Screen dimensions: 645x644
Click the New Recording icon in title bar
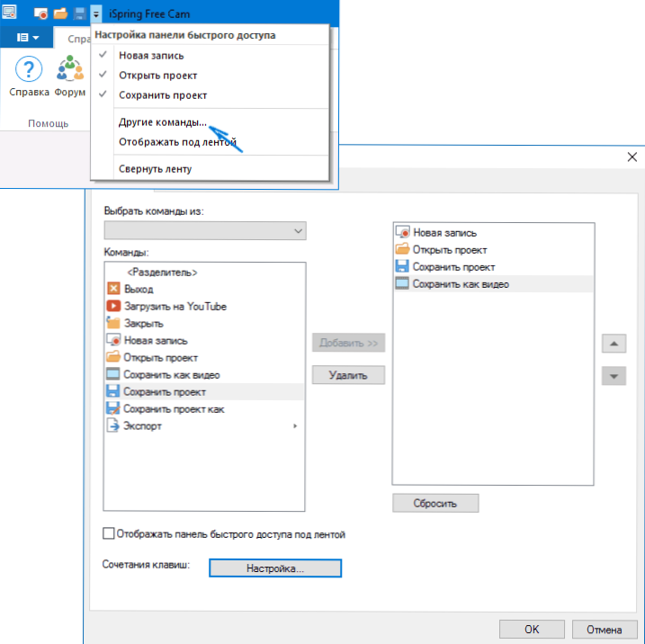[40, 13]
